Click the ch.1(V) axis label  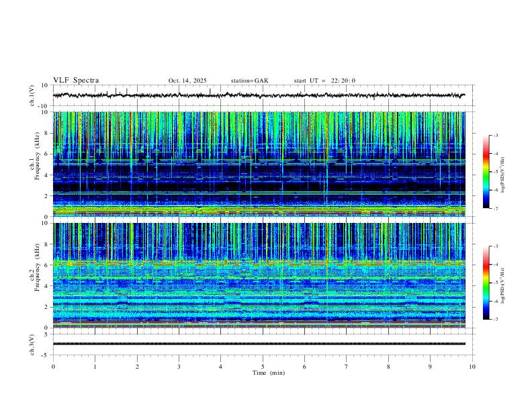[x=32, y=95]
